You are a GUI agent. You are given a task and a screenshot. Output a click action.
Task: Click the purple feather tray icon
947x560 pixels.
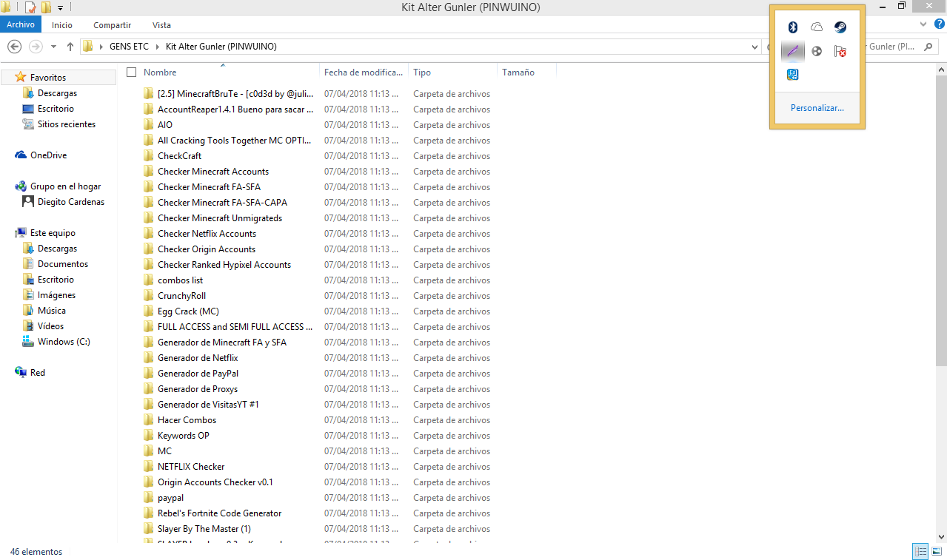pyautogui.click(x=793, y=51)
